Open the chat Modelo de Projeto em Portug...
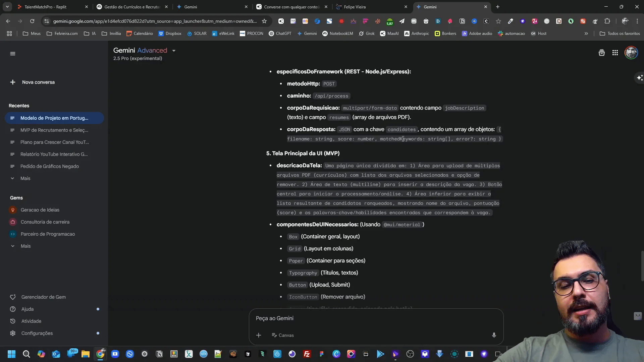Image resolution: width=644 pixels, height=362 pixels. pyautogui.click(x=54, y=118)
